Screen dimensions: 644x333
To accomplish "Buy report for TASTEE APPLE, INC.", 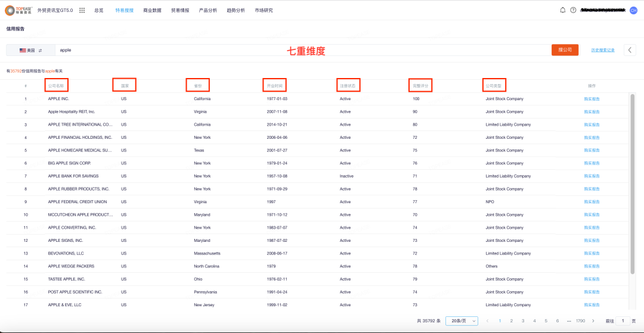I will pos(592,279).
